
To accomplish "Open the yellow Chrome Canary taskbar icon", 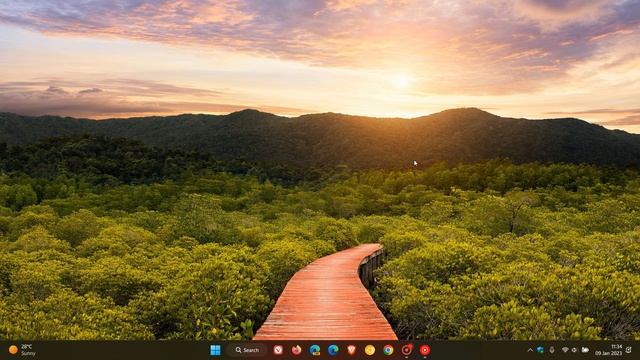I will pos(370,350).
